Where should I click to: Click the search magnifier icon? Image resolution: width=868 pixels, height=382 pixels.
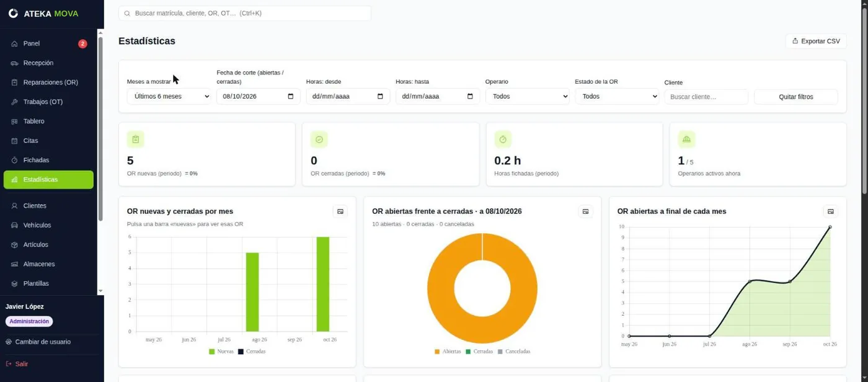(x=127, y=13)
